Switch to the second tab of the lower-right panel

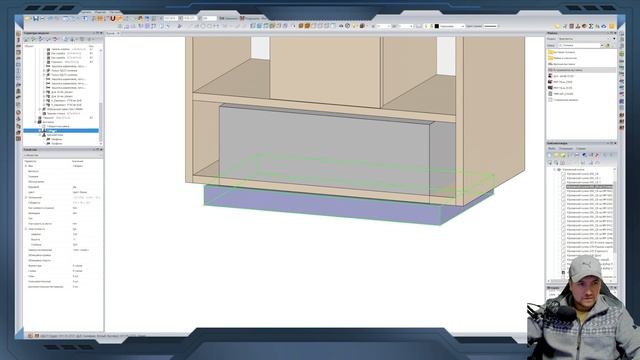(x=566, y=149)
